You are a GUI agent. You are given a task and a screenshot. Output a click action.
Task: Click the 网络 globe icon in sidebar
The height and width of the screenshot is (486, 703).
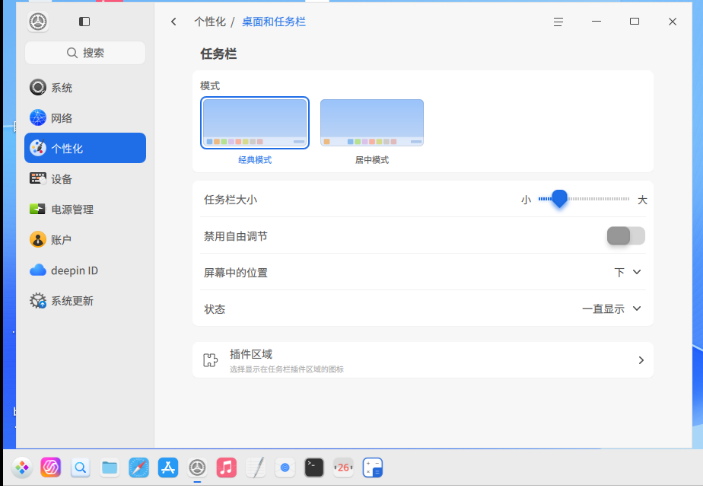coord(38,117)
